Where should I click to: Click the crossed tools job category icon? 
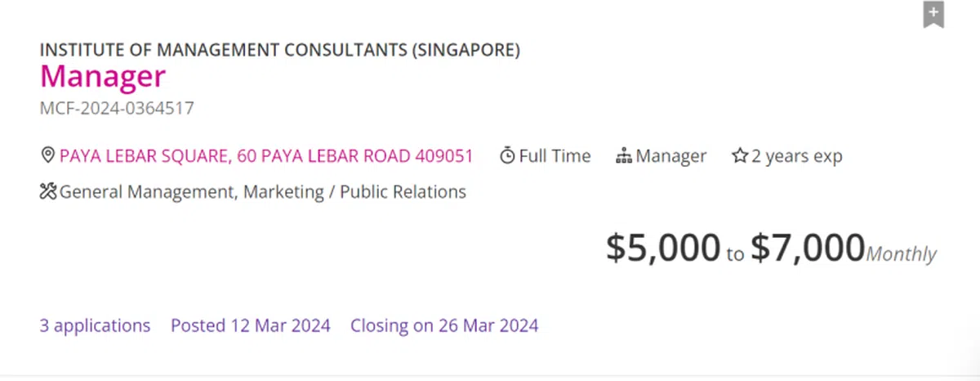point(48,192)
